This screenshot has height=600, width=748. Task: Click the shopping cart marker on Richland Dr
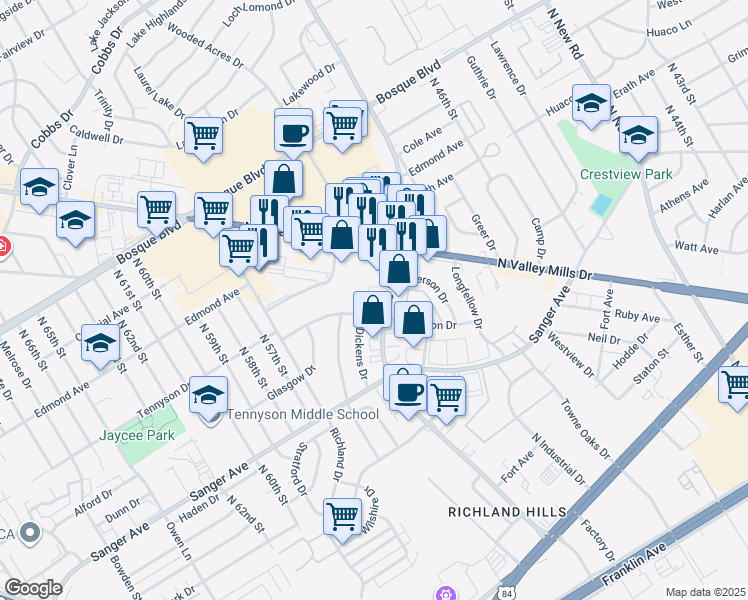point(342,518)
